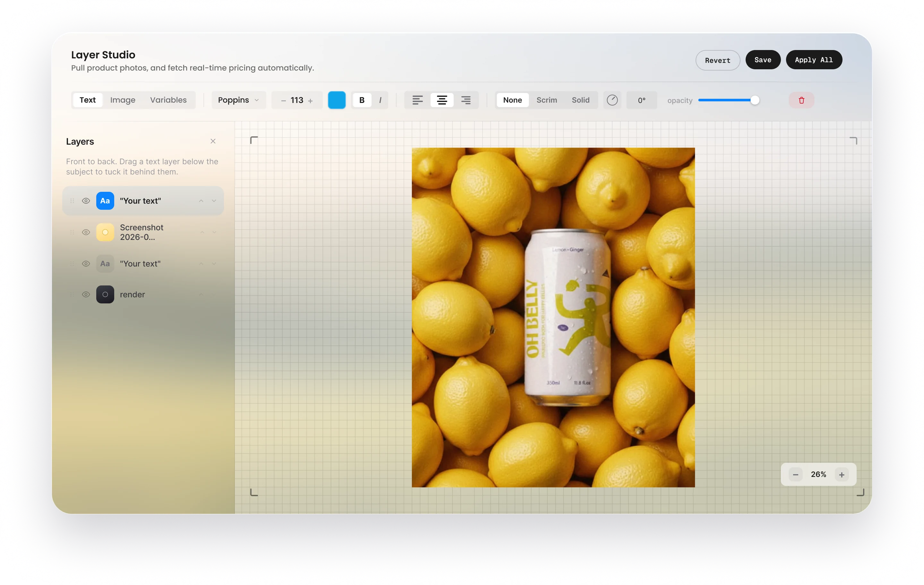Viewport: 924px width, 585px height.
Task: Select Scrim background style
Action: click(546, 100)
